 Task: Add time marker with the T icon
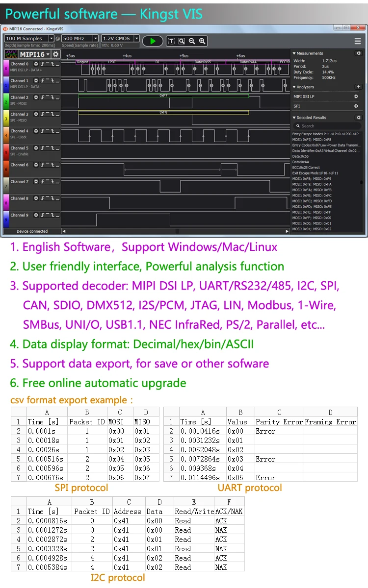(x=171, y=41)
